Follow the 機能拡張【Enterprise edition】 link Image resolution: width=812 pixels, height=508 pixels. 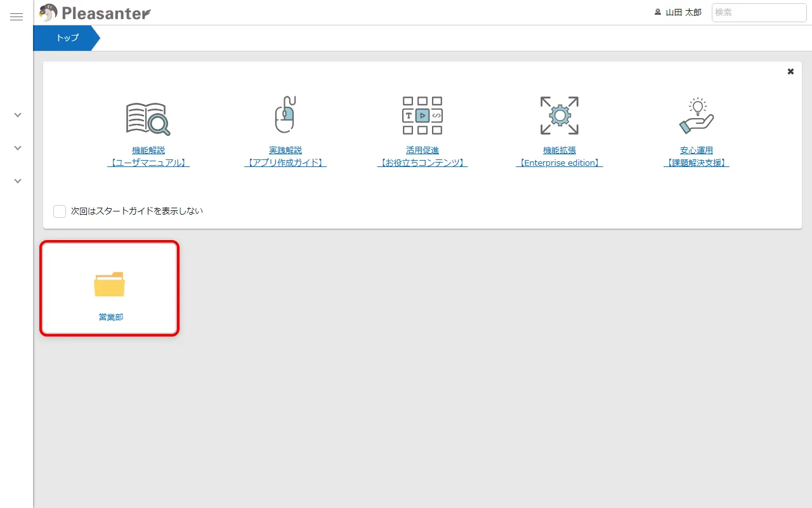tap(560, 157)
